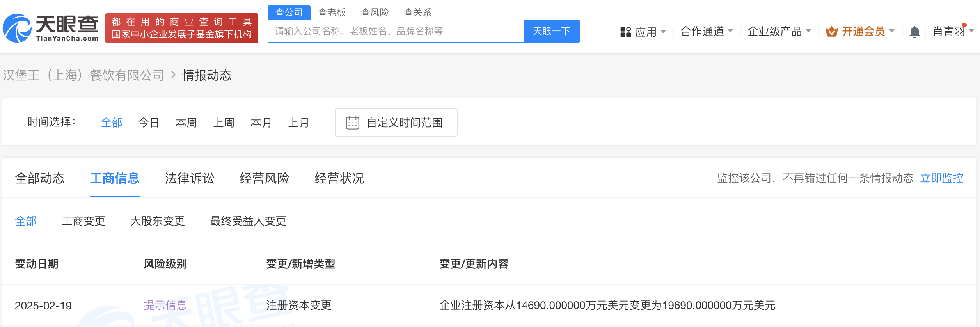The width and height of the screenshot is (980, 327).
Task: Open the notification bell
Action: [914, 32]
